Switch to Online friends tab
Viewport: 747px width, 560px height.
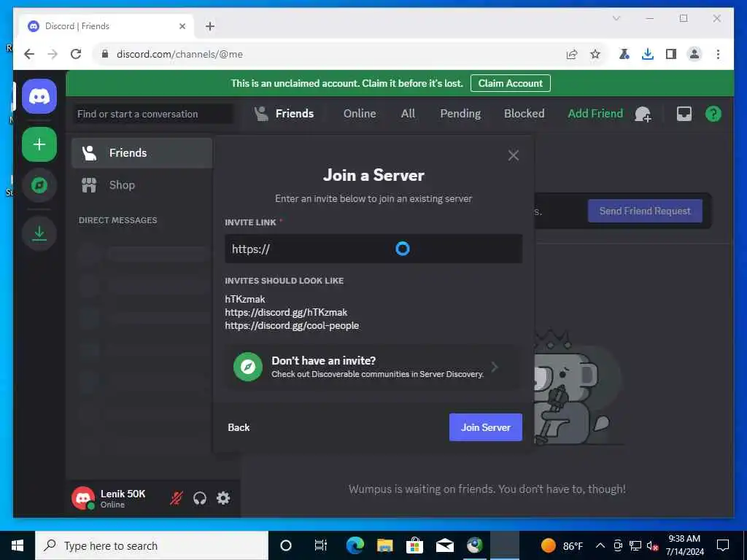360,114
